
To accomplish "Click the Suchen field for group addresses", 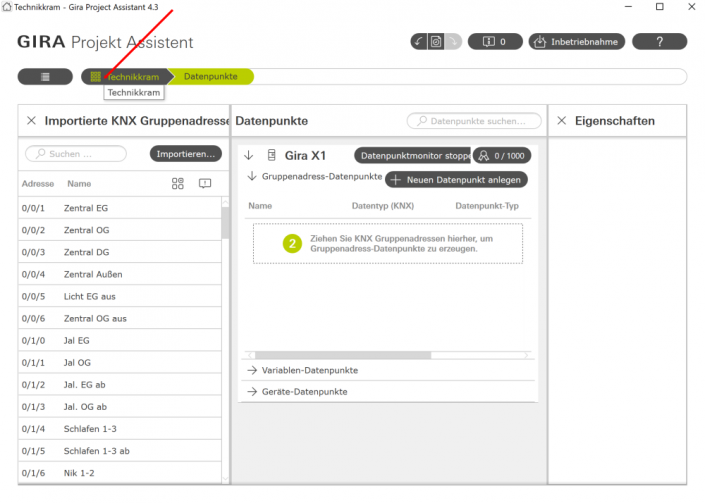I will (x=76, y=154).
